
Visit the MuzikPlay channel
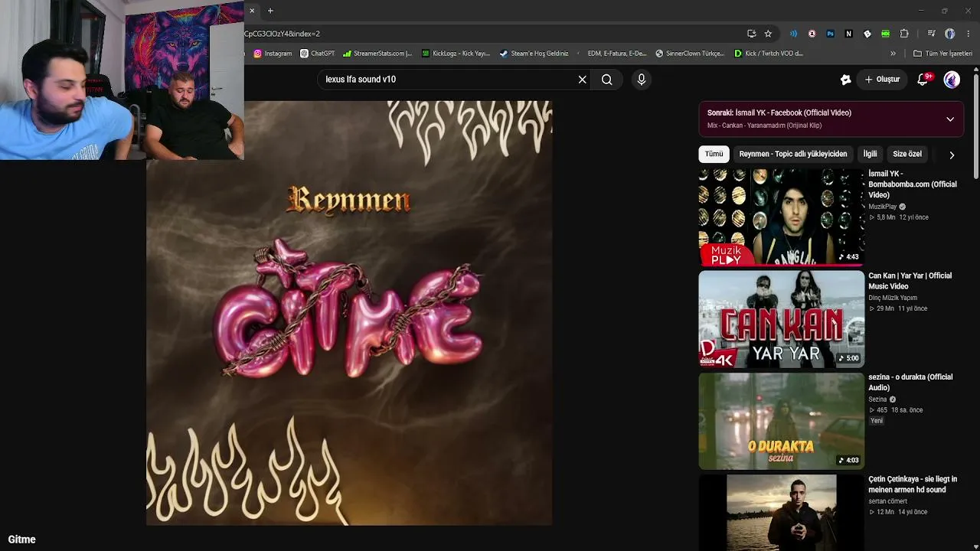tap(882, 207)
